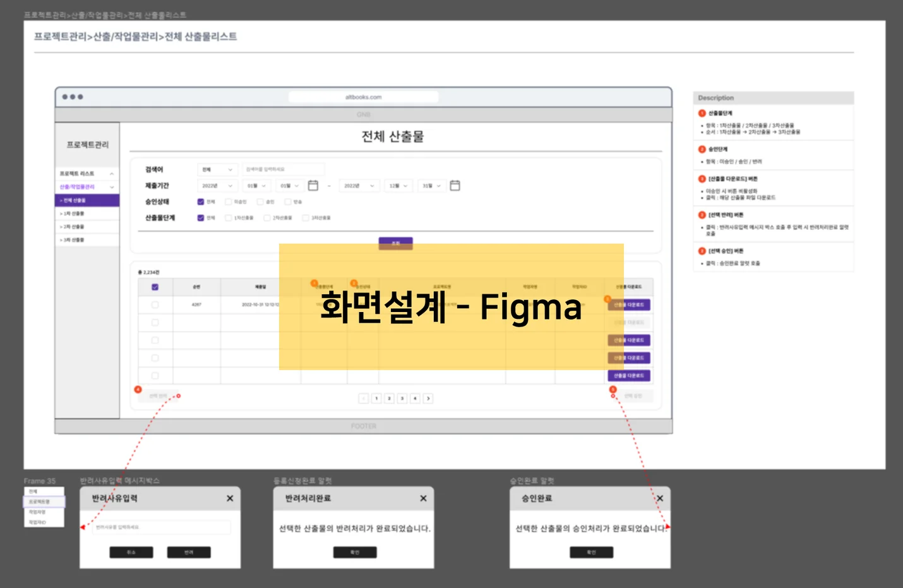
Task: Check 미승인 under 승인상태
Action: [x=229, y=202]
